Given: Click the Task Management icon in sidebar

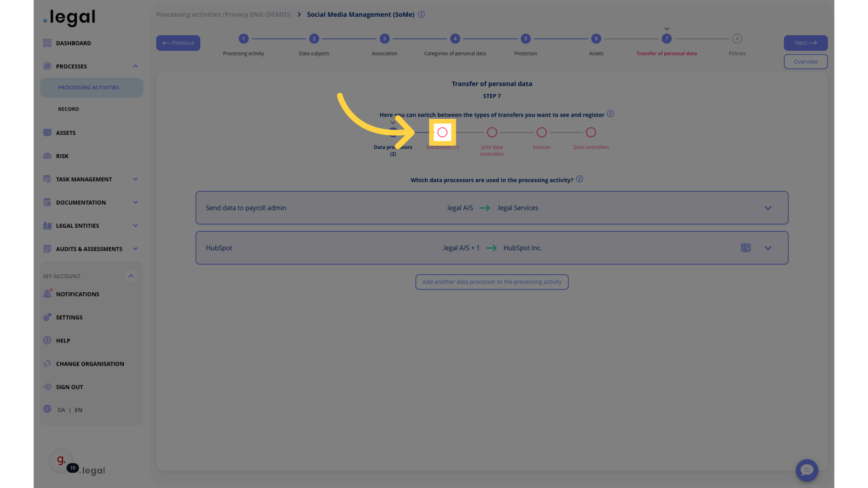Looking at the screenshot, I should click(x=47, y=179).
